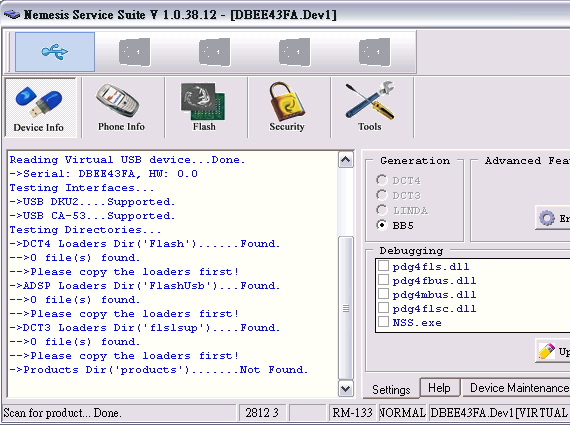Open the Phone Info section

point(121,108)
